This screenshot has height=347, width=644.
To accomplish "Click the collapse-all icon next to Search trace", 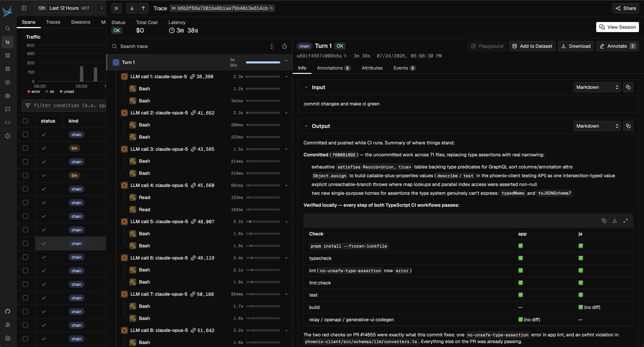I will click(x=272, y=46).
